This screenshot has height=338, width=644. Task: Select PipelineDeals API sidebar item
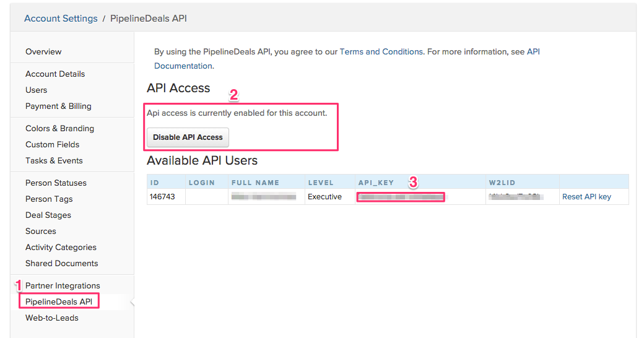coord(60,302)
